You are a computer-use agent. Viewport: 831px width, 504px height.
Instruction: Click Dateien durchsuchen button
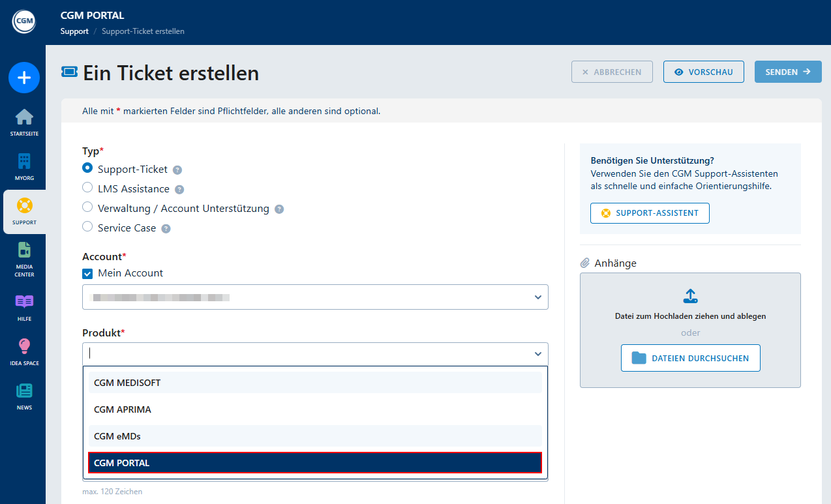pos(690,358)
